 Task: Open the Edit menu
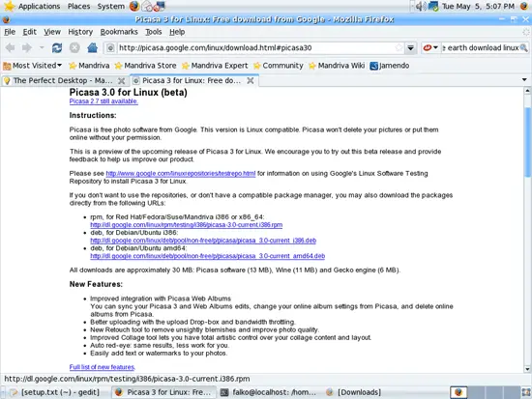click(30, 32)
